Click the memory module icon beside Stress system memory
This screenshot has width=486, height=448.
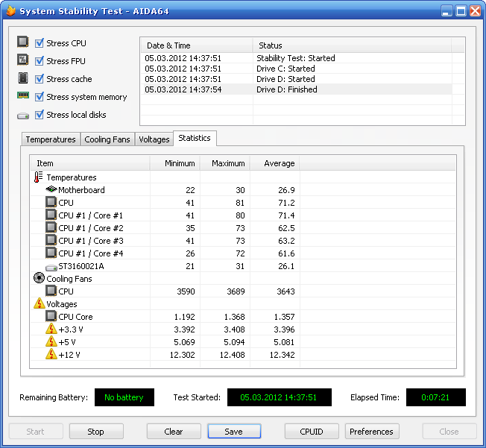[23, 97]
